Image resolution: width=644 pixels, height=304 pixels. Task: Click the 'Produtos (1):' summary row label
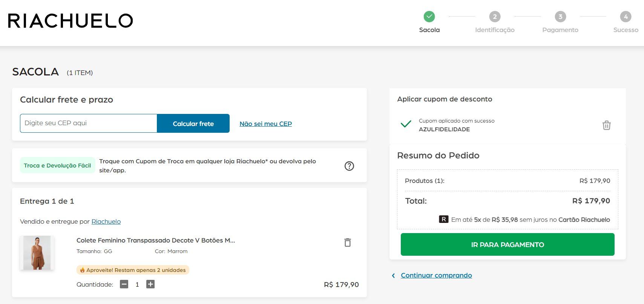(x=425, y=181)
